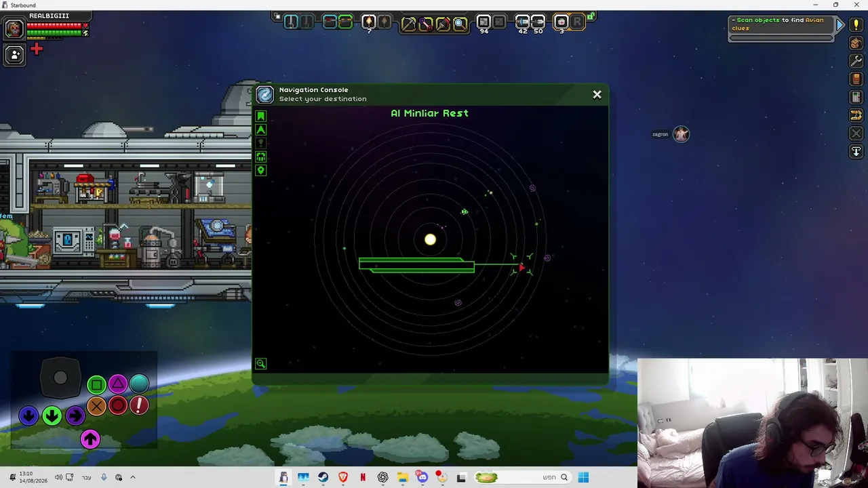Click the green location pin sidebar icon
Viewport: 868px width, 488px height.
tap(260, 170)
